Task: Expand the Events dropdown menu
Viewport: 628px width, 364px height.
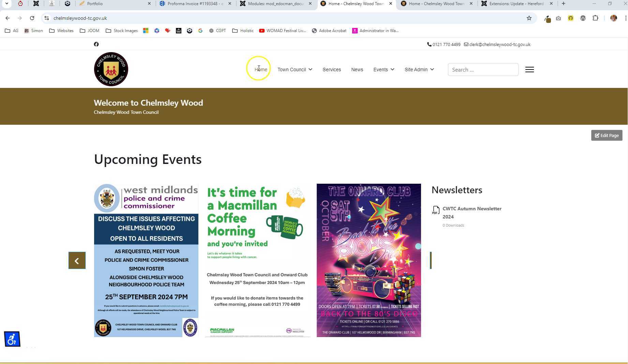Action: point(384,70)
